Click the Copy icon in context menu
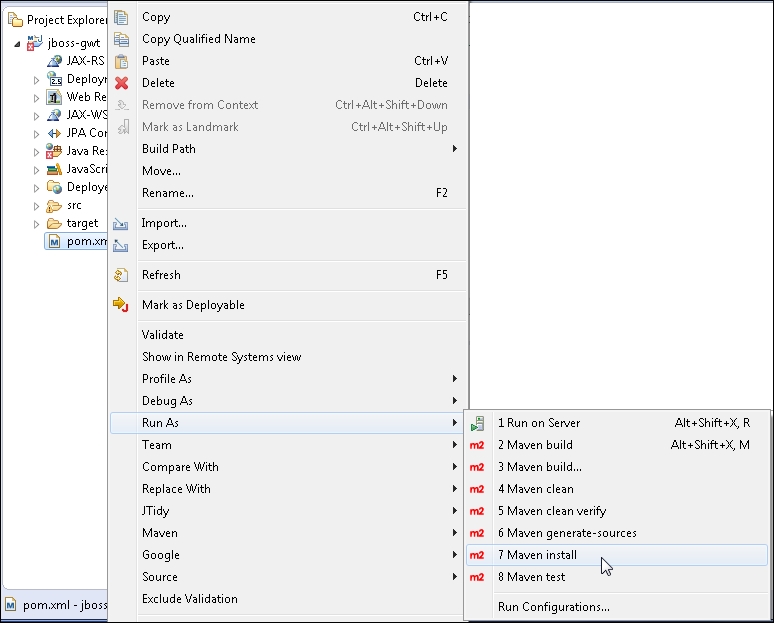 click(x=121, y=17)
